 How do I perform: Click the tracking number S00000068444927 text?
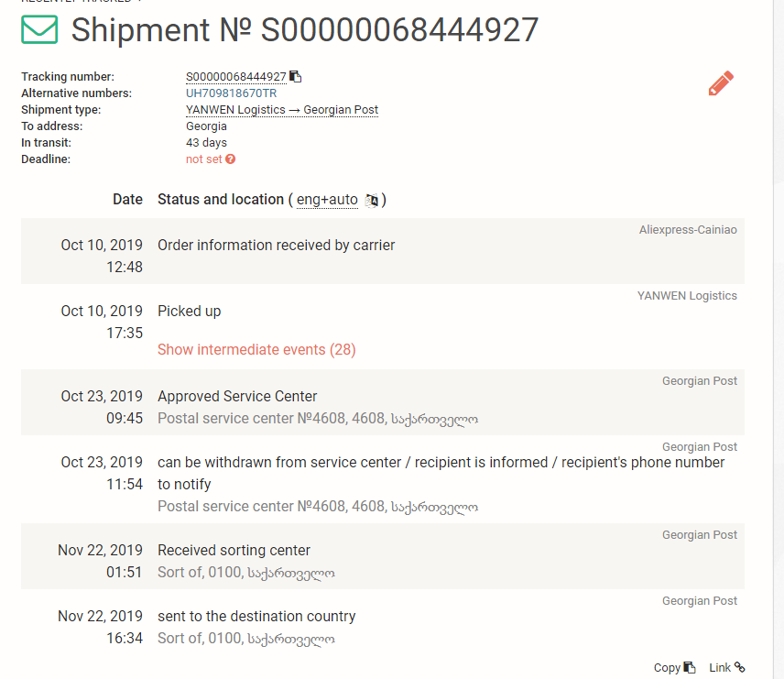pyautogui.click(x=235, y=77)
